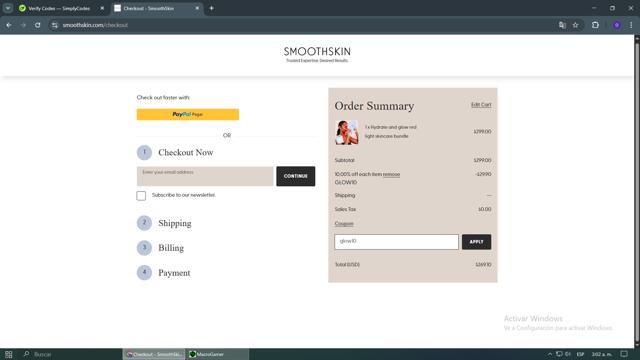This screenshot has width=640, height=360.
Task: Open the notifications center icon
Action: pos(624,354)
